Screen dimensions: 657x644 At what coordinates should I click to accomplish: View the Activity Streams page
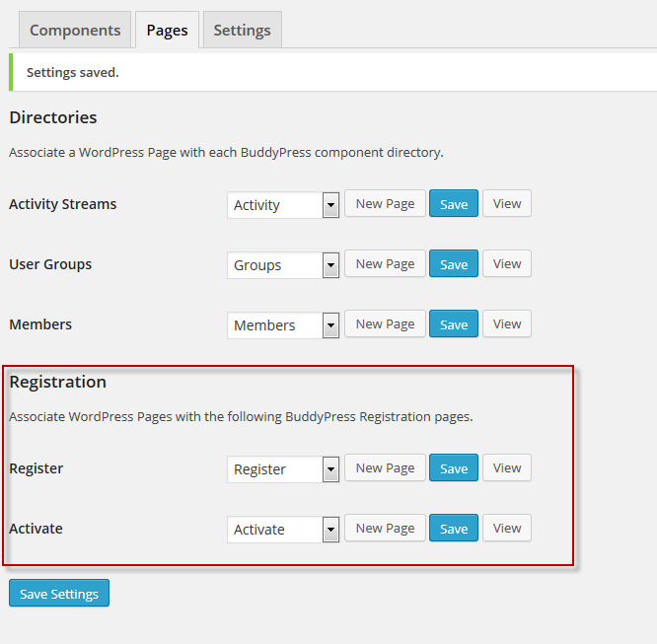coord(507,203)
